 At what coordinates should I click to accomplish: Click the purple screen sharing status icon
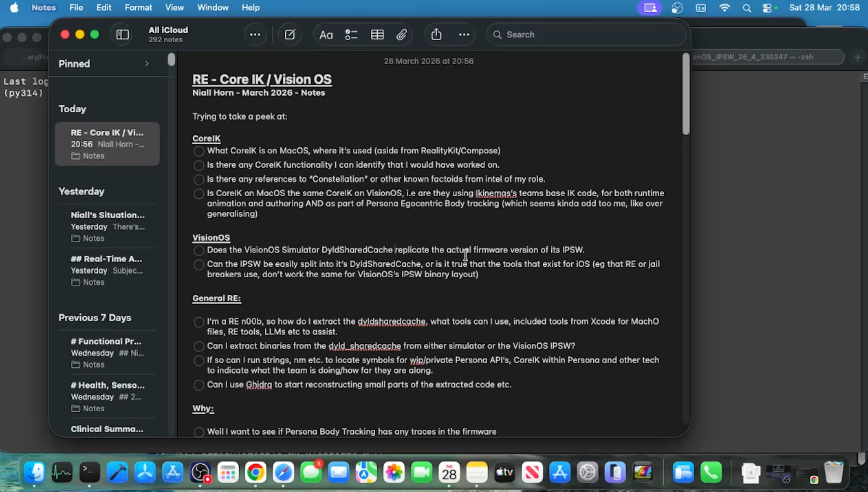pos(650,8)
